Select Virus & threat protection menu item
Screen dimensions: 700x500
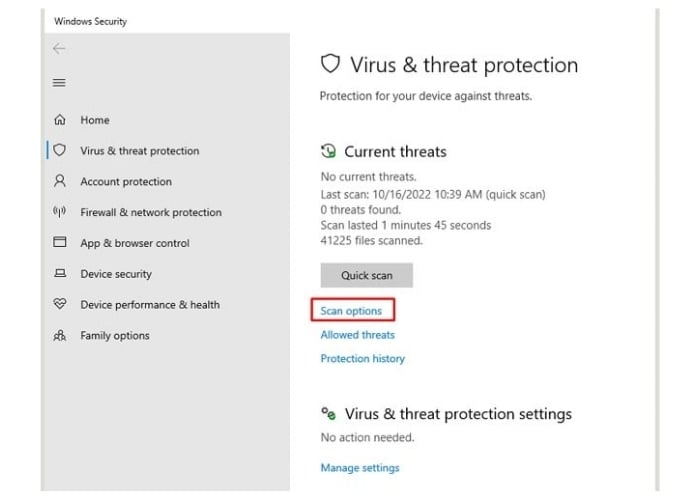[139, 151]
